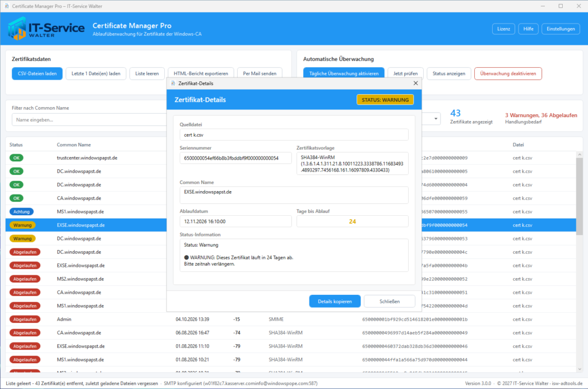Export the HTML report

click(201, 73)
